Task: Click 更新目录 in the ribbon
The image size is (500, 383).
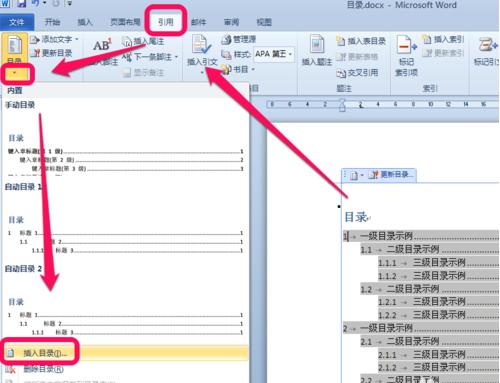Action: [52, 53]
